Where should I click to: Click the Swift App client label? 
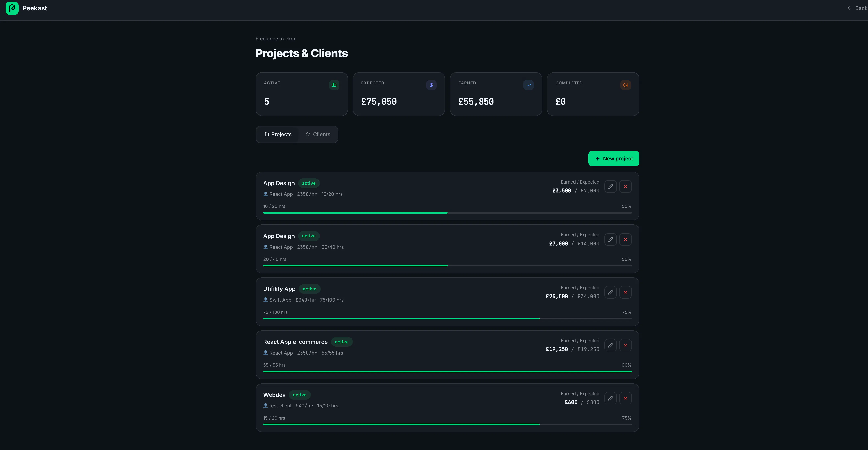tap(280, 300)
